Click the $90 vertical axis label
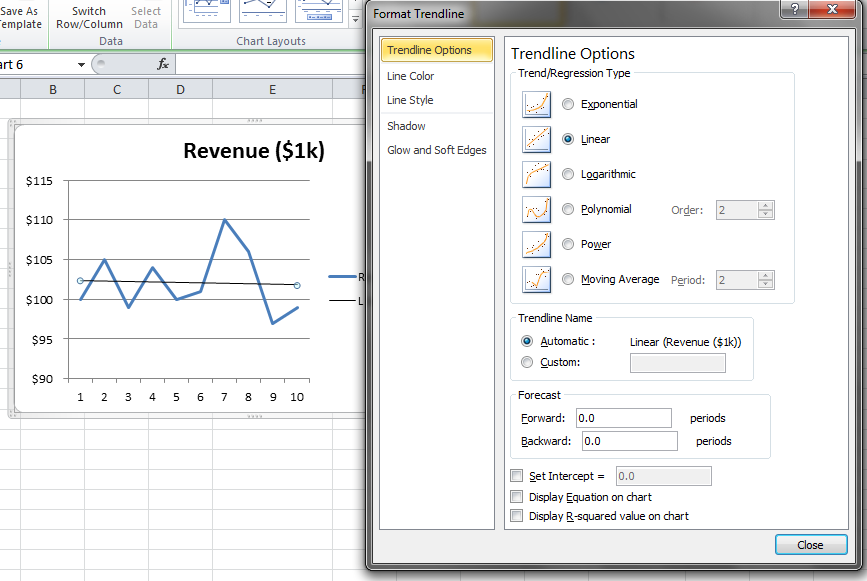This screenshot has height=581, width=867. [42, 379]
